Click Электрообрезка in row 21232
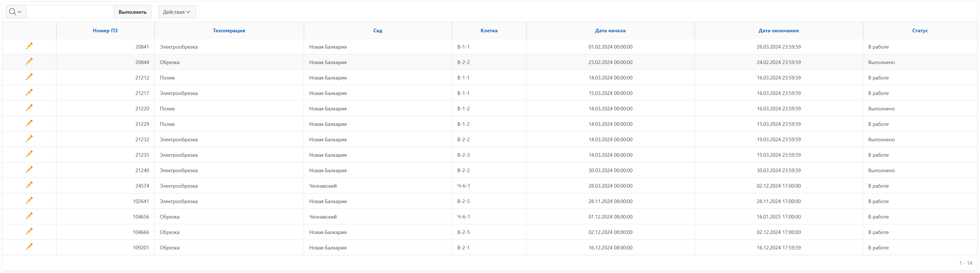This screenshot has height=273, width=980. tap(178, 140)
